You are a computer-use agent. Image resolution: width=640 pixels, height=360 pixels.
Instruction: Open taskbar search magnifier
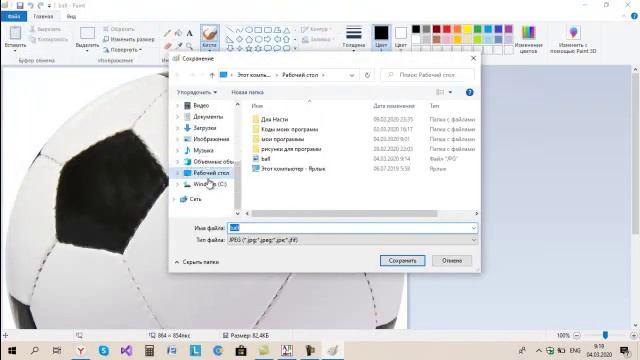pos(35,351)
